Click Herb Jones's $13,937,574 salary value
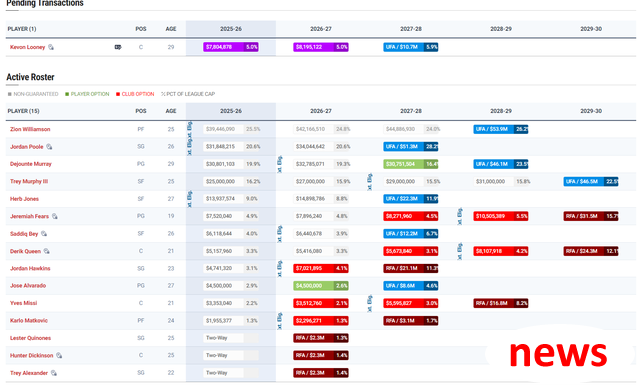 pyautogui.click(x=220, y=199)
